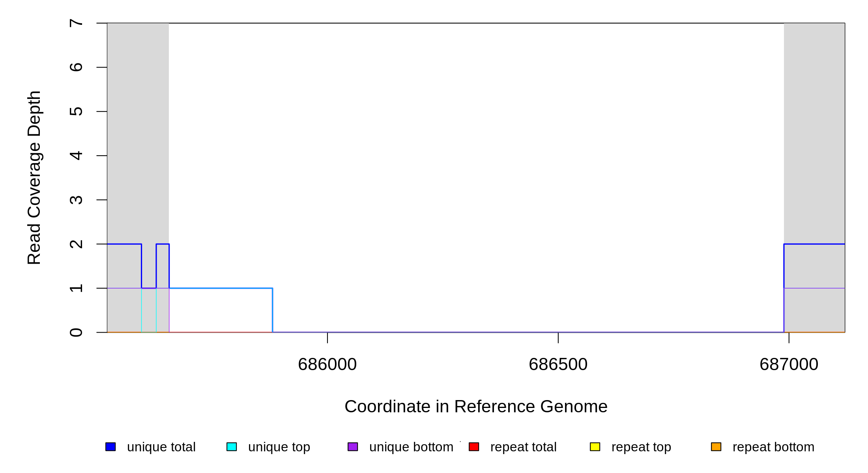Click the 'repeat top' legend text
The width and height of the screenshot is (868, 473).
[641, 447]
